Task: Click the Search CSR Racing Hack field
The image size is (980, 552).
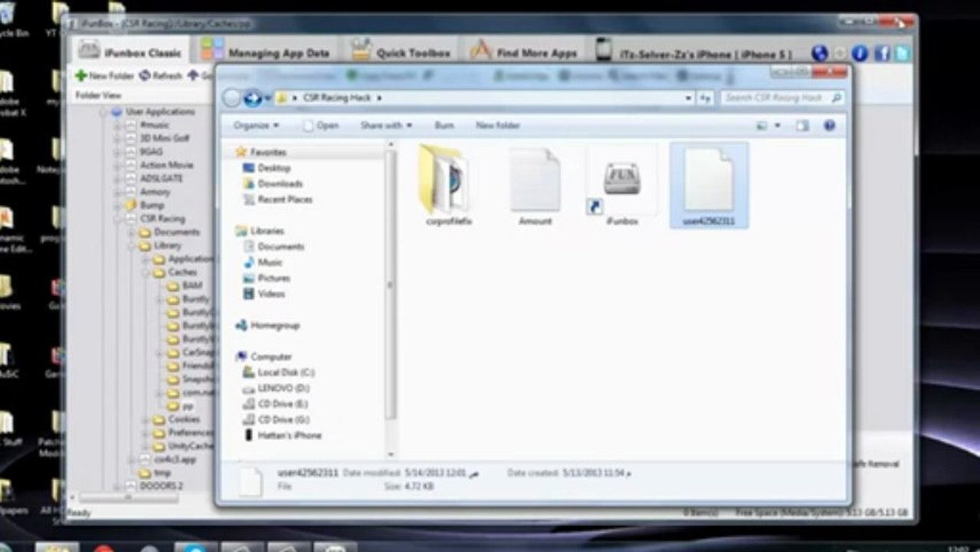Action: [781, 98]
